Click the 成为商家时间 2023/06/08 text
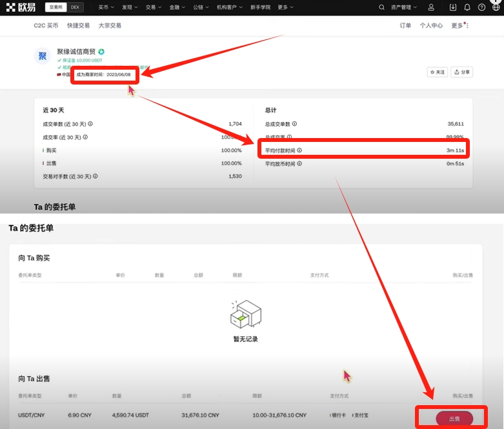Image resolution: width=504 pixels, height=429 pixels. [x=103, y=74]
